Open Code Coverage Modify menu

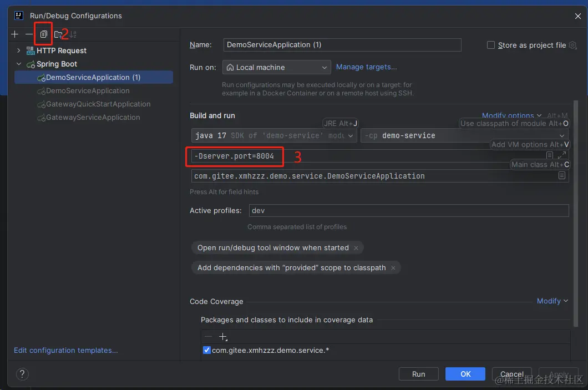(552, 301)
